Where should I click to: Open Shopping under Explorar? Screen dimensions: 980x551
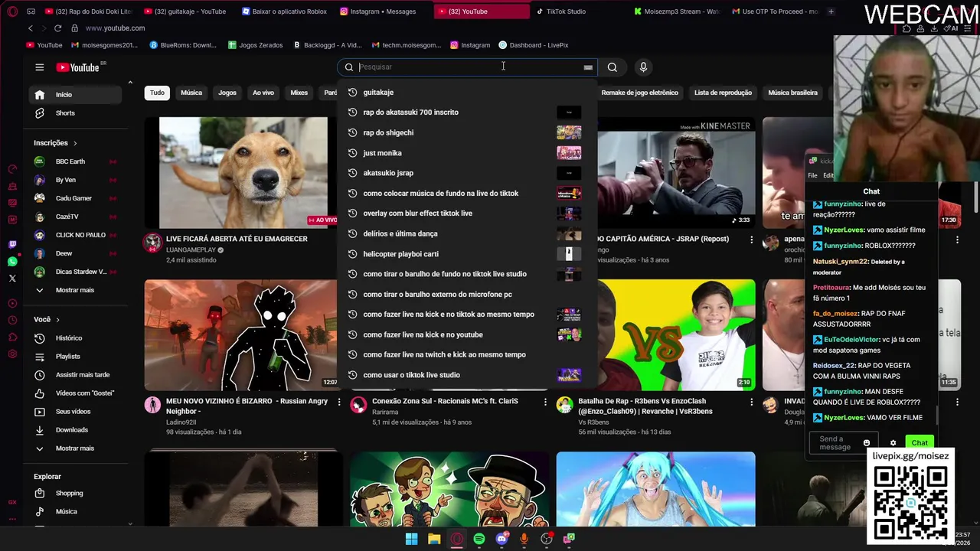click(x=74, y=494)
